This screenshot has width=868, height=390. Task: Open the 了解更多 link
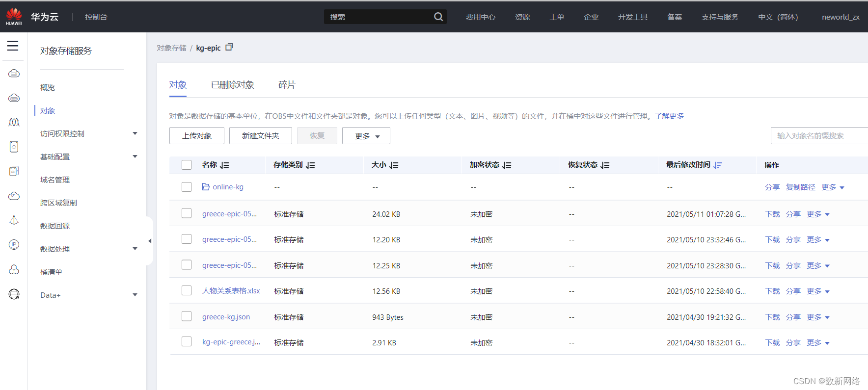tap(669, 116)
